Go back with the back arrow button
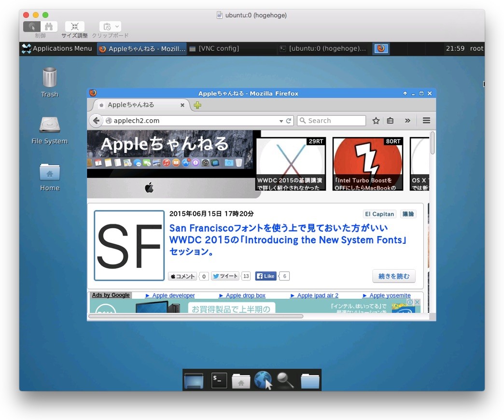Image resolution: width=504 pixels, height=420 pixels. click(x=96, y=121)
